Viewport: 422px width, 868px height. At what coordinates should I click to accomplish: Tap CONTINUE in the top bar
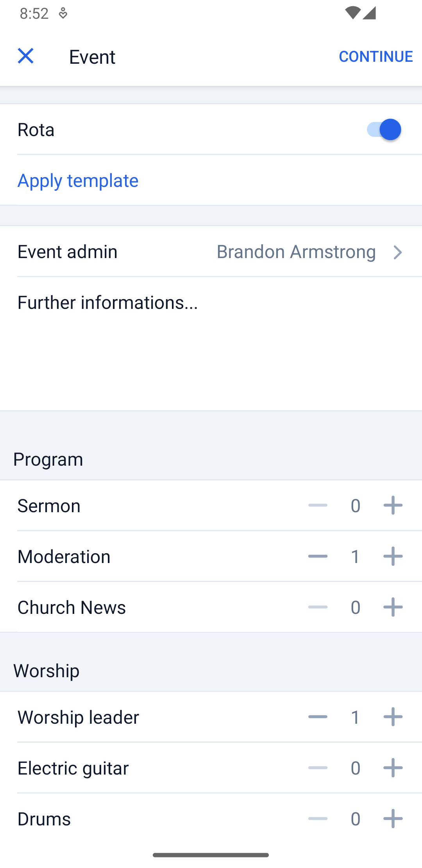click(x=376, y=56)
